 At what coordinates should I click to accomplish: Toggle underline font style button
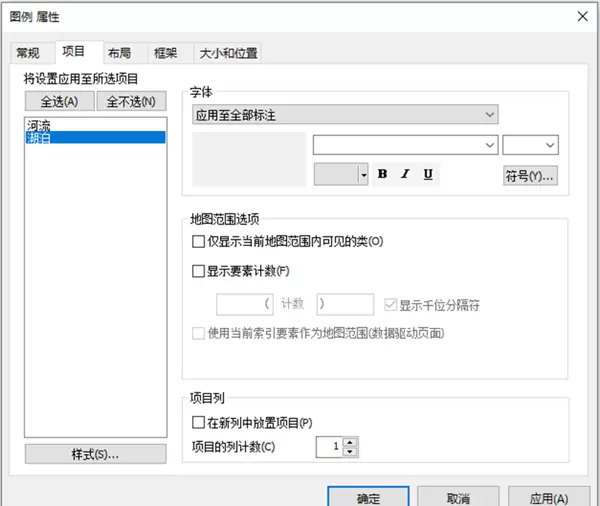click(428, 174)
